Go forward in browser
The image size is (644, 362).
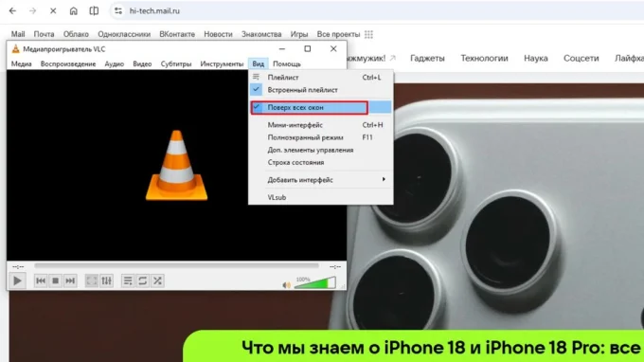(x=32, y=11)
